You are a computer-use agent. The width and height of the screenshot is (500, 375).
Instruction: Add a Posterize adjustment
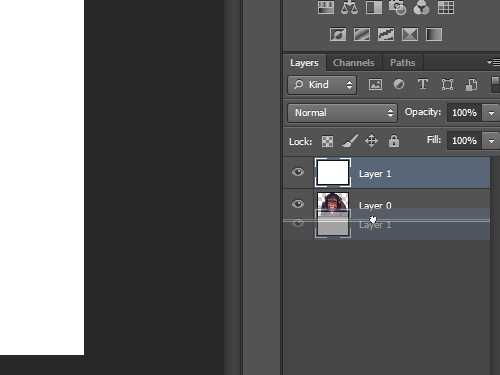362,34
